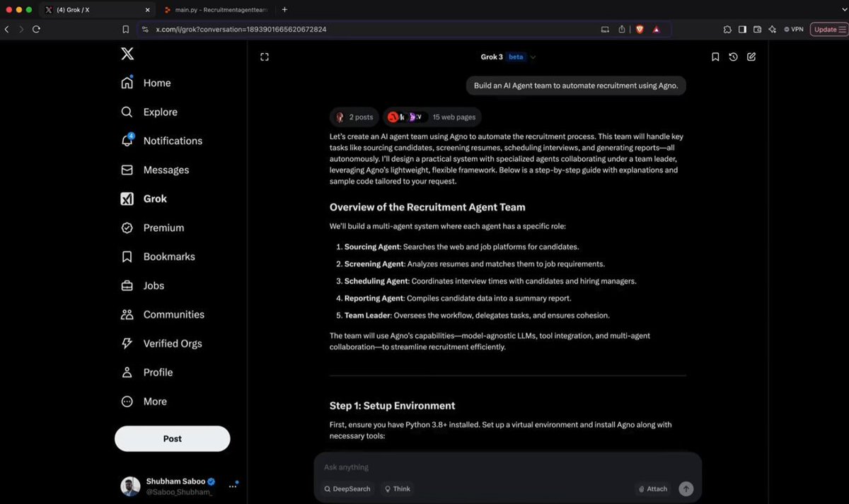849x504 pixels.
Task: Click the Ask anything input field
Action: point(508,467)
